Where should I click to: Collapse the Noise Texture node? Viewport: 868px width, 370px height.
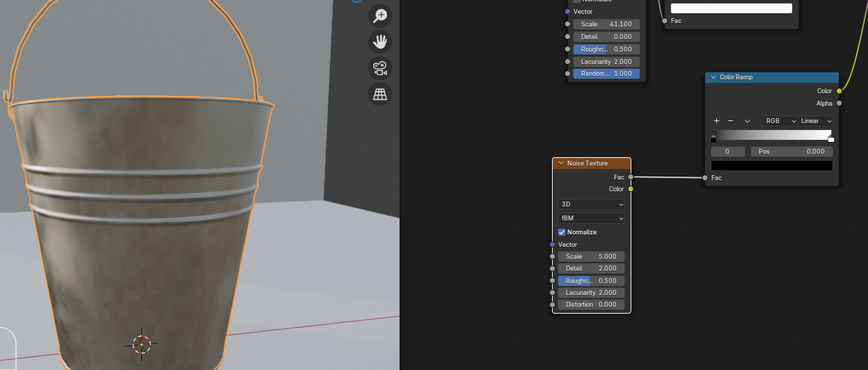click(561, 163)
